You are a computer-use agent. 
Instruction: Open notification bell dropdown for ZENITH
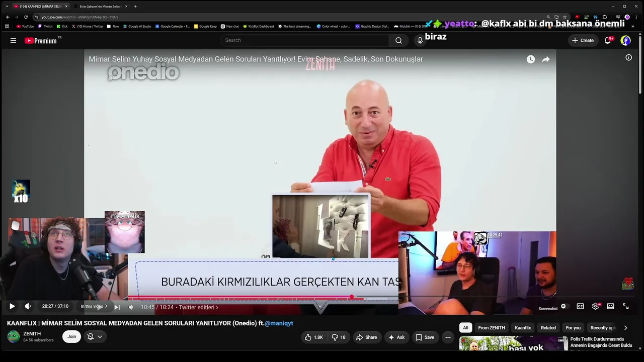pos(95,337)
